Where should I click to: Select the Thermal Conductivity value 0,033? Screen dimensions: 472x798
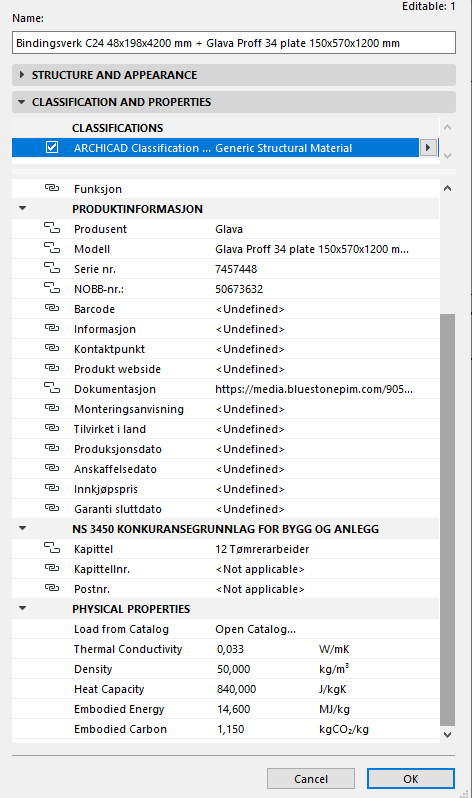tap(231, 649)
